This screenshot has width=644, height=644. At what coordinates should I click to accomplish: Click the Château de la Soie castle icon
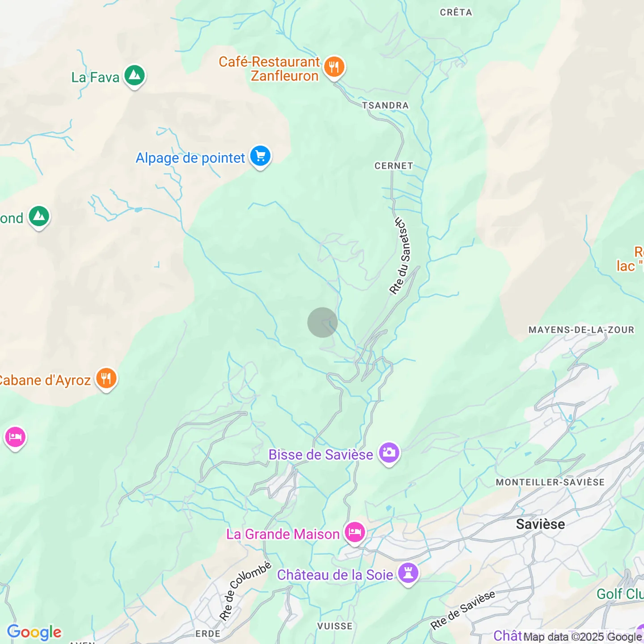point(408,574)
